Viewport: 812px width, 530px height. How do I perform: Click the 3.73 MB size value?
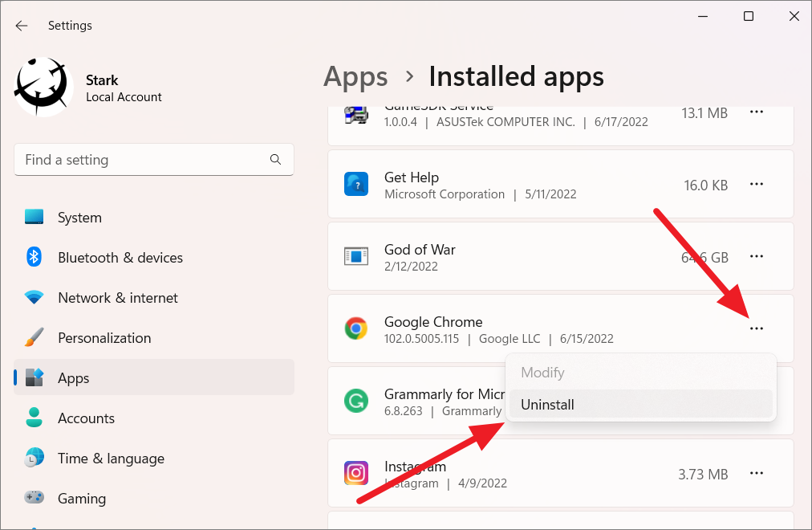click(x=703, y=475)
